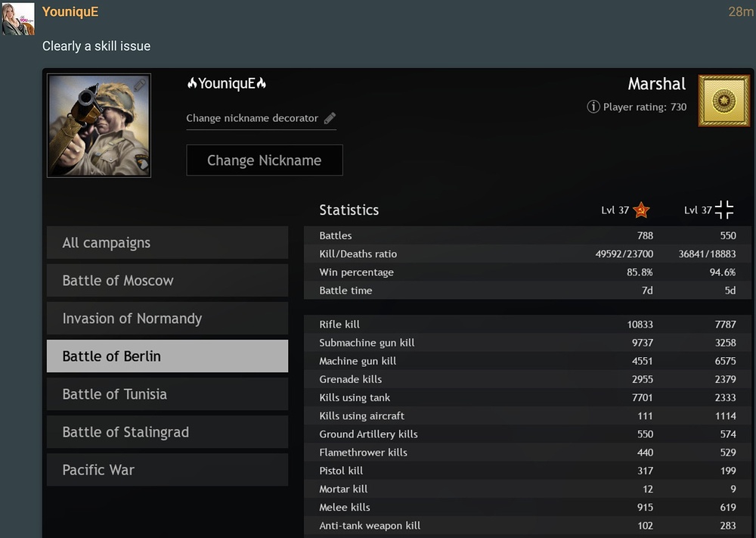Select the gold Marshal rank badge

[x=723, y=101]
